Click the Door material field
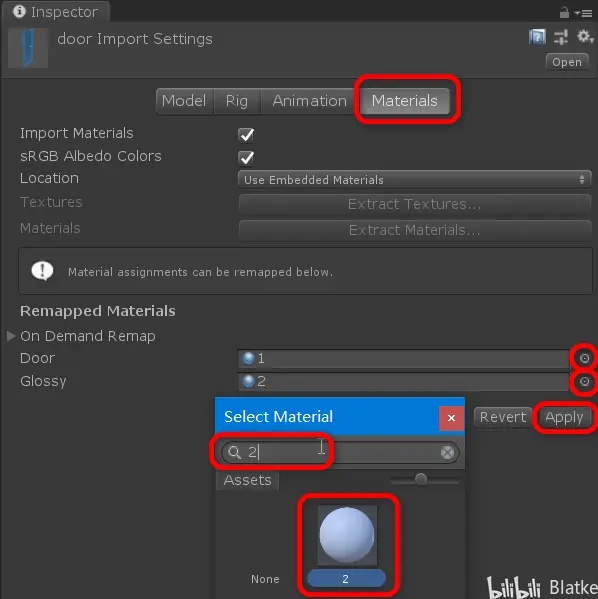Image resolution: width=598 pixels, height=599 pixels. pos(404,358)
